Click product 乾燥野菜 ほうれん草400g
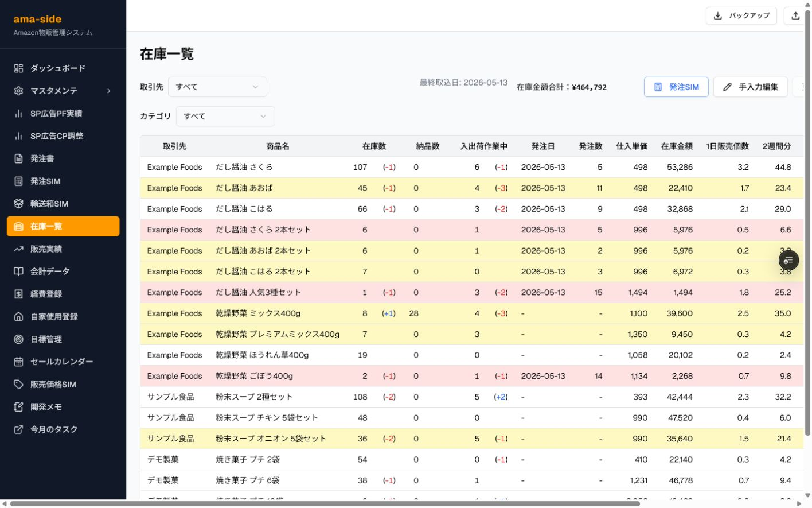This screenshot has width=812, height=508. tap(262, 355)
